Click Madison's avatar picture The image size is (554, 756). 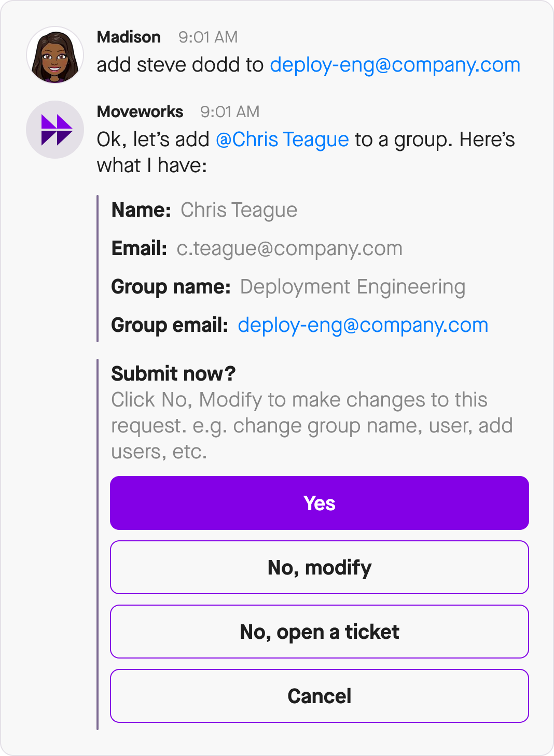[55, 55]
